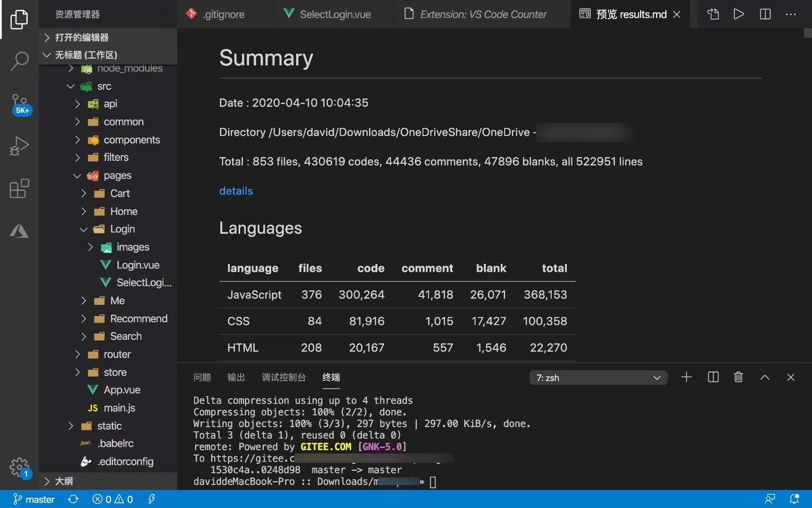The image size is (812, 508).
Task: Open the Run and Debug view
Action: [19, 145]
